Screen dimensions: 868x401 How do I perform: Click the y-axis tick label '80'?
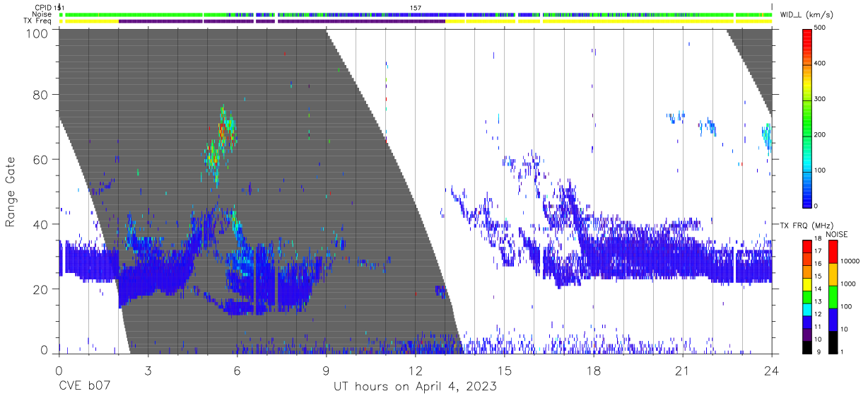pyautogui.click(x=41, y=95)
